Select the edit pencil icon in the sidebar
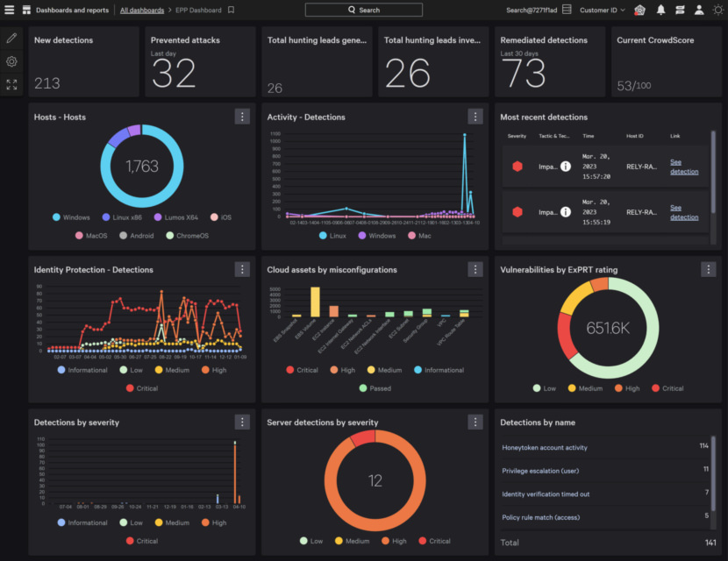The height and width of the screenshot is (561, 728). [11, 38]
